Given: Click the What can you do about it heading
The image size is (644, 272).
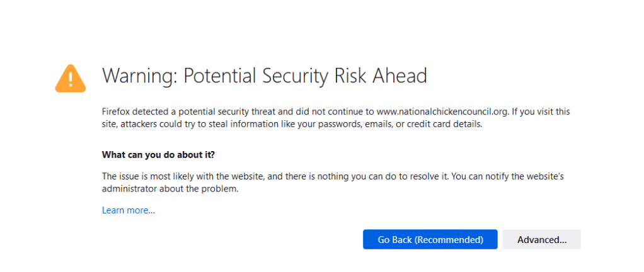Looking at the screenshot, I should click(163, 155).
